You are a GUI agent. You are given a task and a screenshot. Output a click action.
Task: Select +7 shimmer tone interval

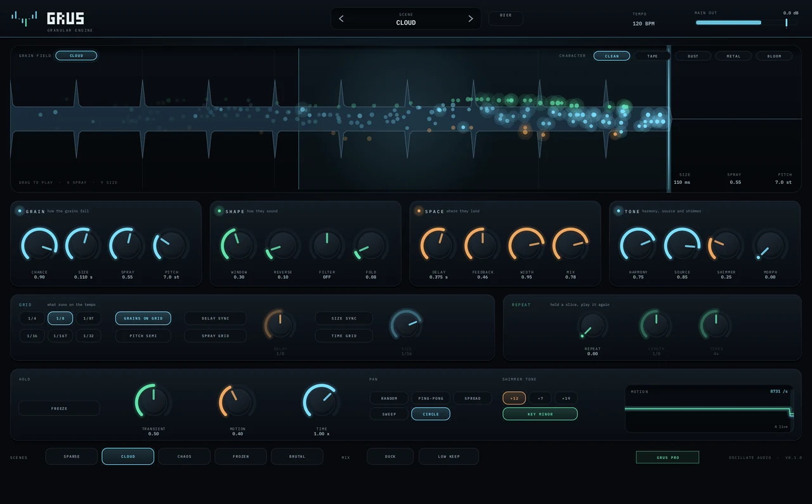540,398
